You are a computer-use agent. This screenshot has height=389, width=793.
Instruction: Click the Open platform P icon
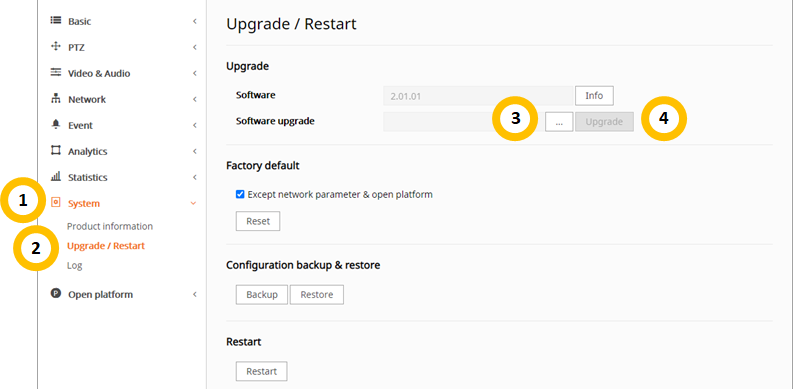click(56, 294)
